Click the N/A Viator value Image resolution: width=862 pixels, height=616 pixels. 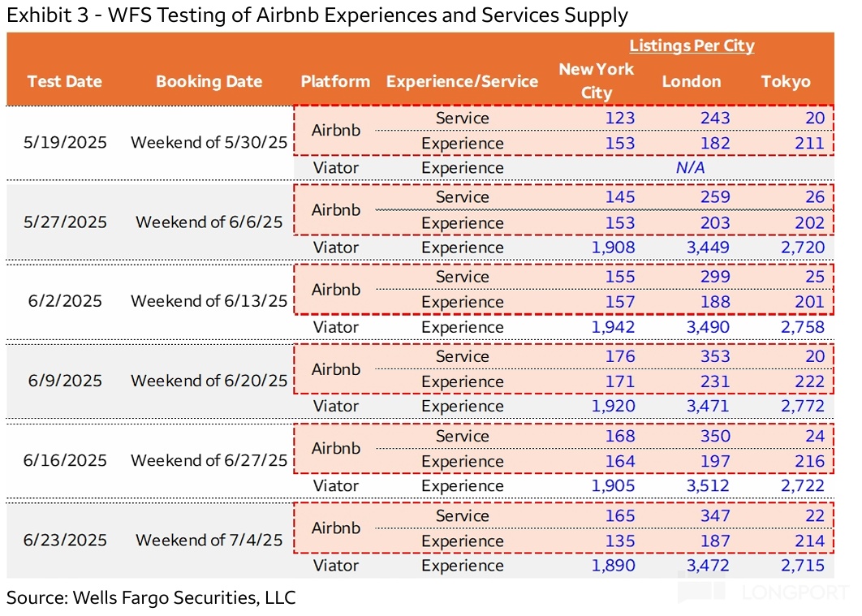click(690, 168)
